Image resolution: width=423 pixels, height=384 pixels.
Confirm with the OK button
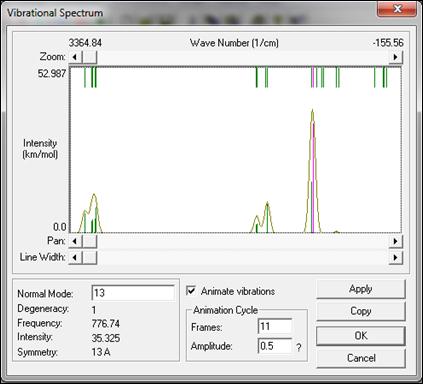361,336
